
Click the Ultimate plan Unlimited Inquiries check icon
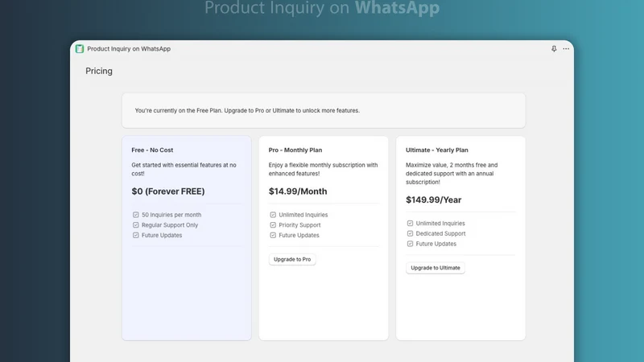click(410, 224)
